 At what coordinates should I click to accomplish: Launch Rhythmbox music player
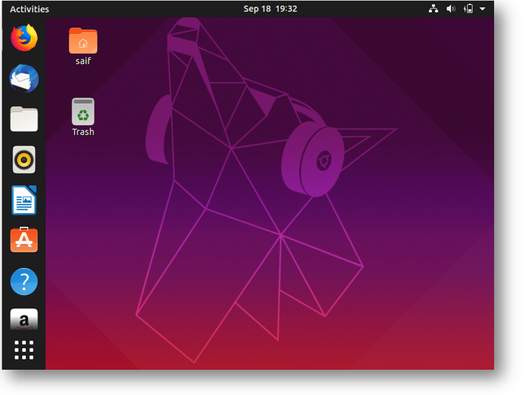24,159
